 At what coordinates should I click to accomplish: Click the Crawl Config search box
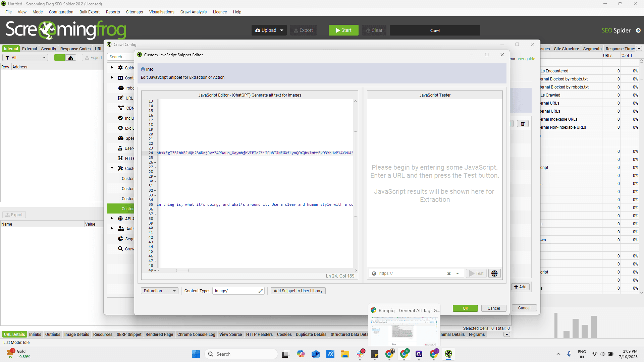coord(121,57)
